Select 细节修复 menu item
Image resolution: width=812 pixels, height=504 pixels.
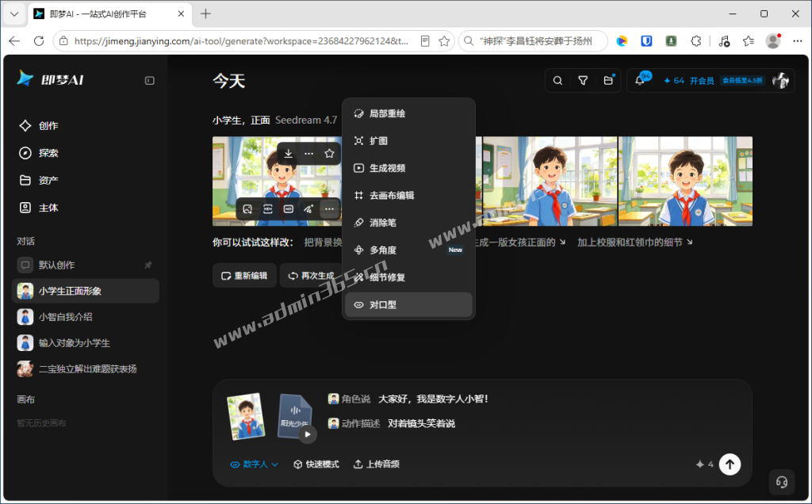click(408, 277)
